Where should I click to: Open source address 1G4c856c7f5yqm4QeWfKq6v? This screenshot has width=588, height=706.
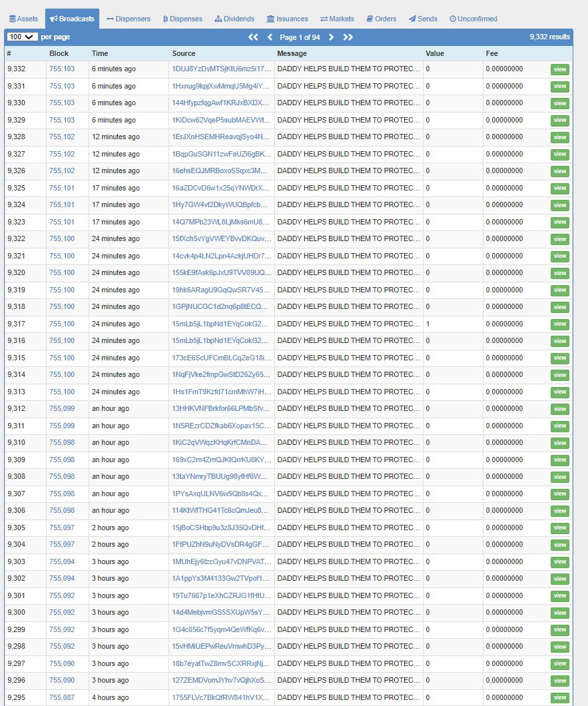222,630
